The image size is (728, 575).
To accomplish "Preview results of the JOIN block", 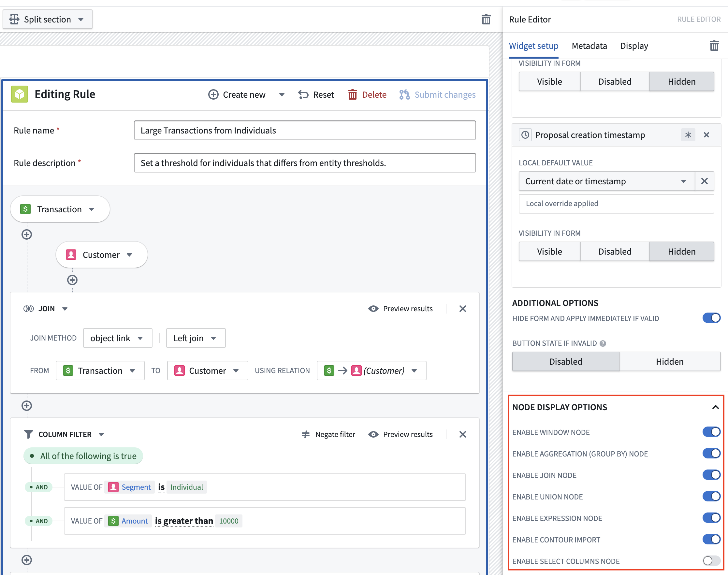I will click(x=400, y=309).
